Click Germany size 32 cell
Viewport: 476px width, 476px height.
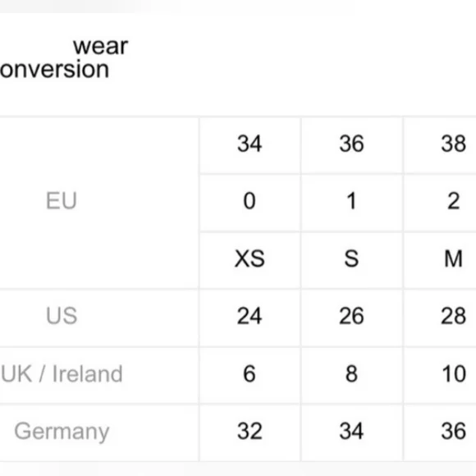pos(249,431)
